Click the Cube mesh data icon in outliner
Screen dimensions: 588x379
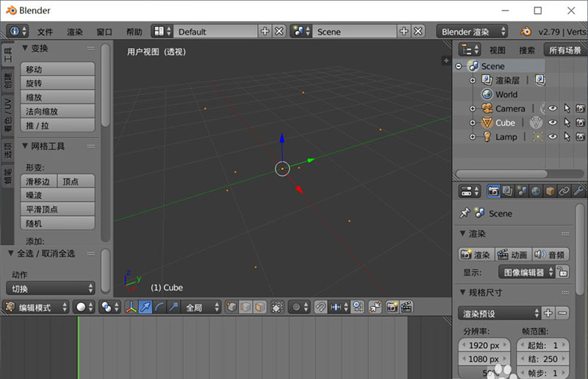[537, 123]
